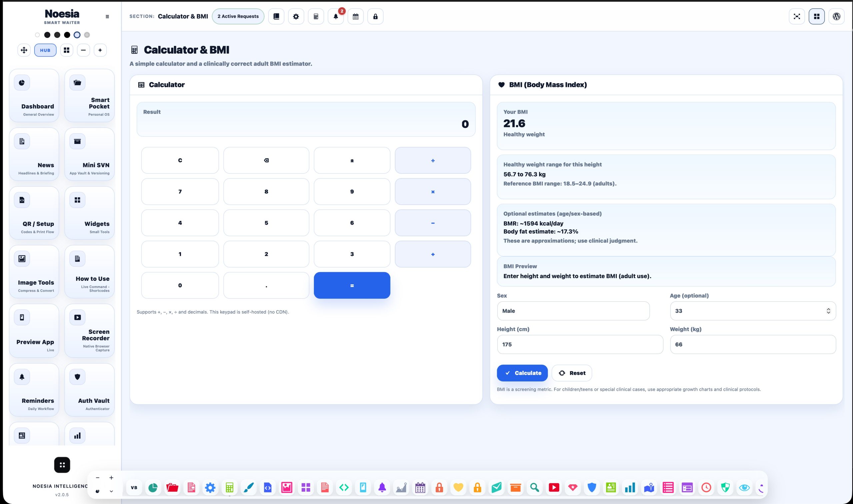Click the Weight (kg) input field
Viewport: 853px width, 504px height.
click(x=753, y=344)
